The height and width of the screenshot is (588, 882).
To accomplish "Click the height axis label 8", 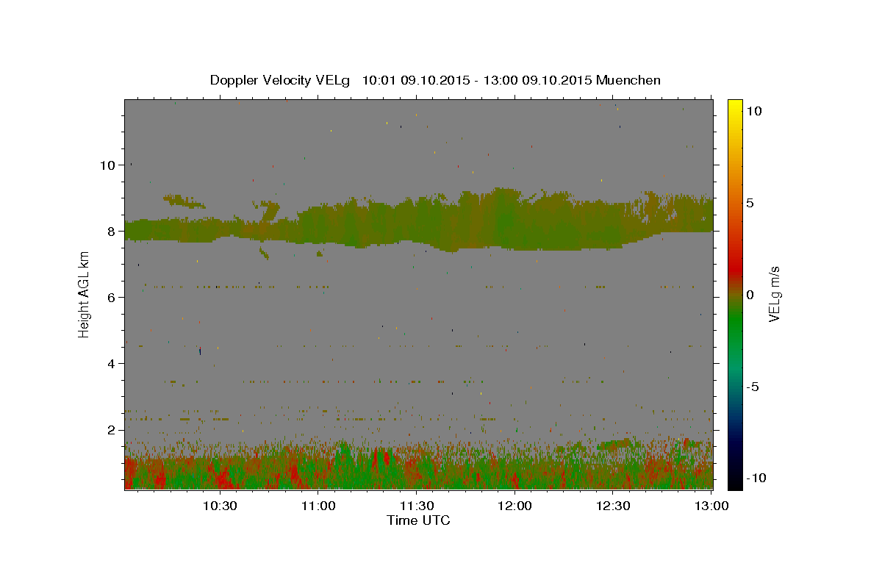I will (112, 232).
